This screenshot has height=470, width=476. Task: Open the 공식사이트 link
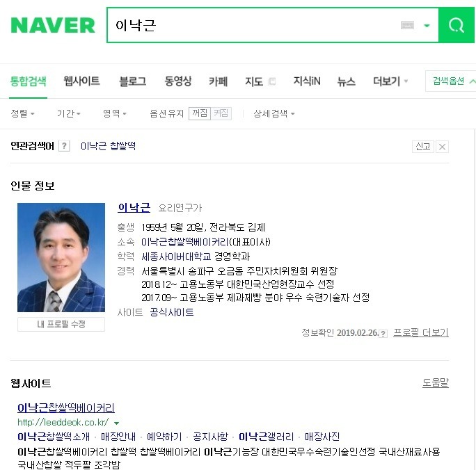pos(171,312)
